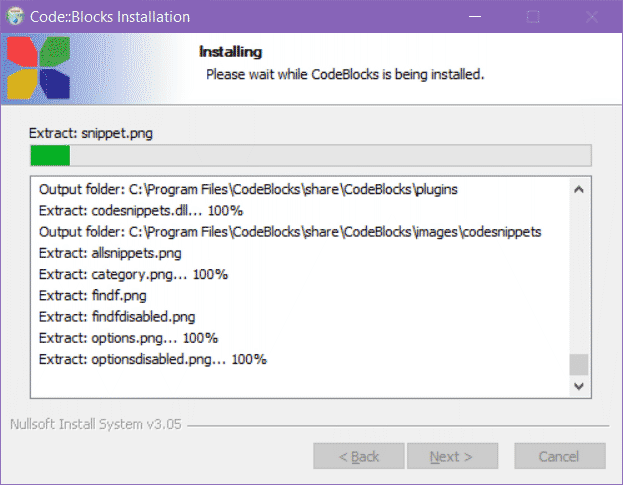
Task: Click the 'Extract: findfdisabled.png' log line
Action: (x=116, y=317)
